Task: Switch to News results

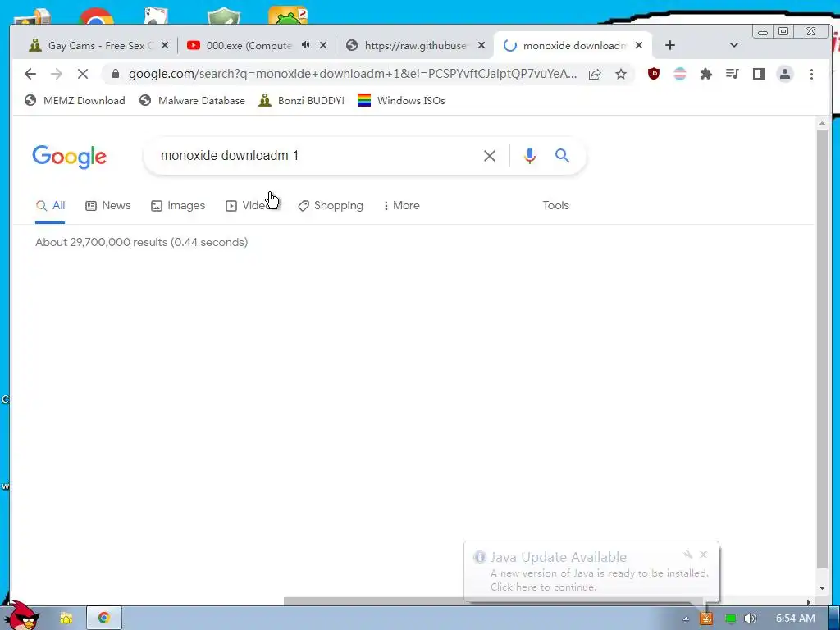Action: pyautogui.click(x=108, y=206)
